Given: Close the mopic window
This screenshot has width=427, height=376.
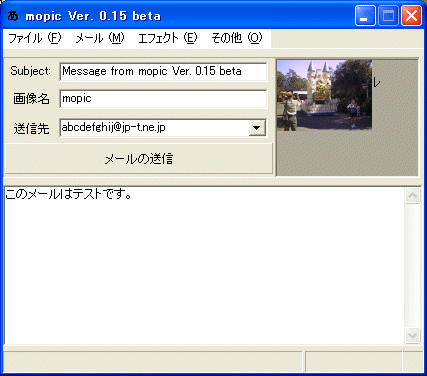Looking at the screenshot, I should [x=411, y=15].
